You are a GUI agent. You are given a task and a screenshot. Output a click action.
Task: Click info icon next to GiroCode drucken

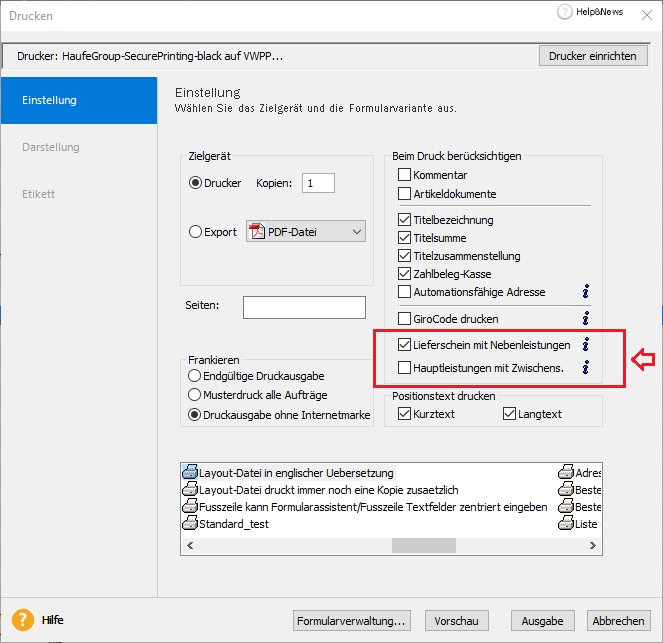tap(586, 318)
